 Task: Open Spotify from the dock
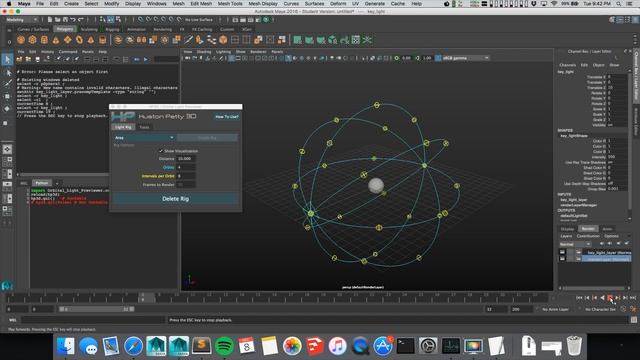pyautogui.click(x=224, y=346)
